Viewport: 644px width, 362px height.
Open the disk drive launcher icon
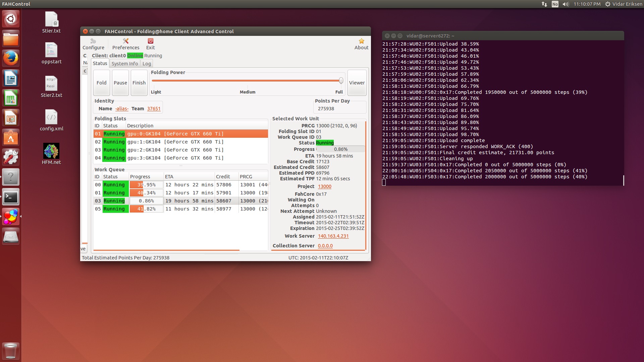coord(11,237)
